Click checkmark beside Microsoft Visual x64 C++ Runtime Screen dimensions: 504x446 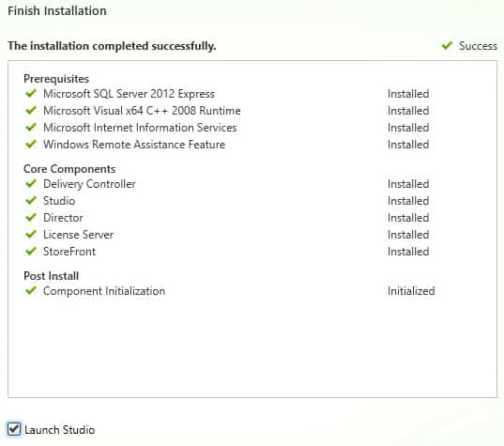click(31, 110)
